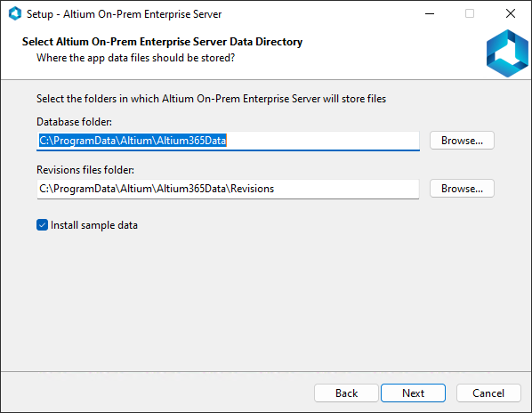Click into the Revisions files folder path field
The image size is (532, 413).
coord(228,189)
